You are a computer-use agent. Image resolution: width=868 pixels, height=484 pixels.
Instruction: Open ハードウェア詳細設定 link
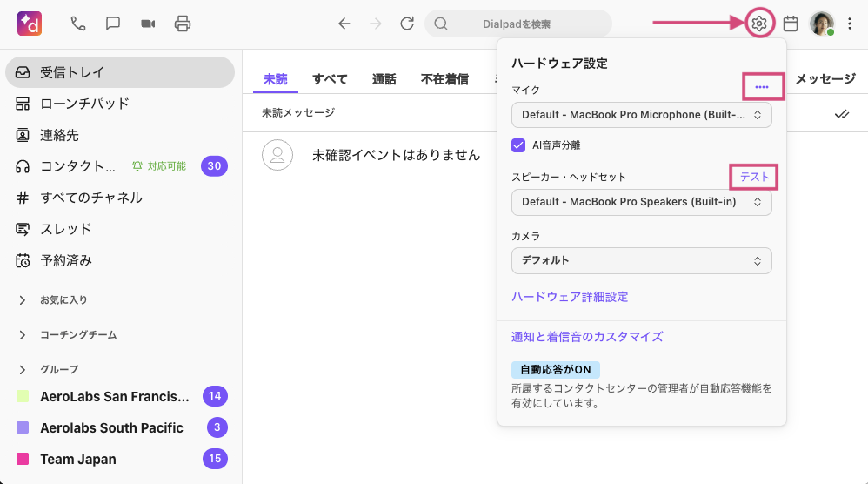570,297
